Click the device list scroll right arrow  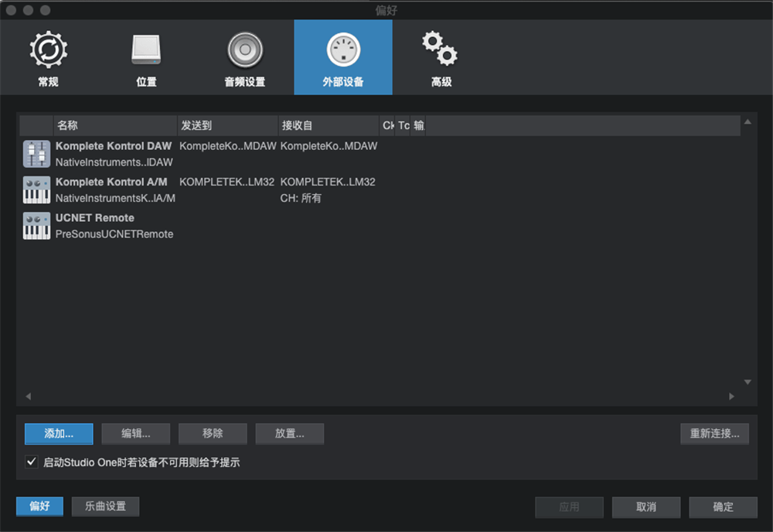pos(731,397)
